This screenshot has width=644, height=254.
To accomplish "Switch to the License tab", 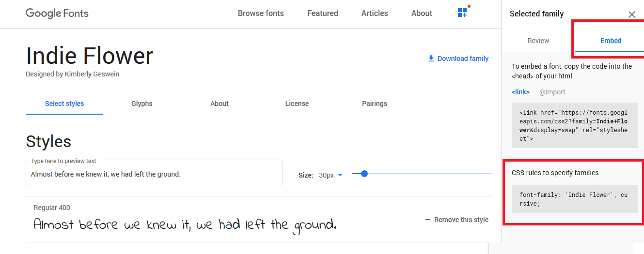I will coord(297,104).
